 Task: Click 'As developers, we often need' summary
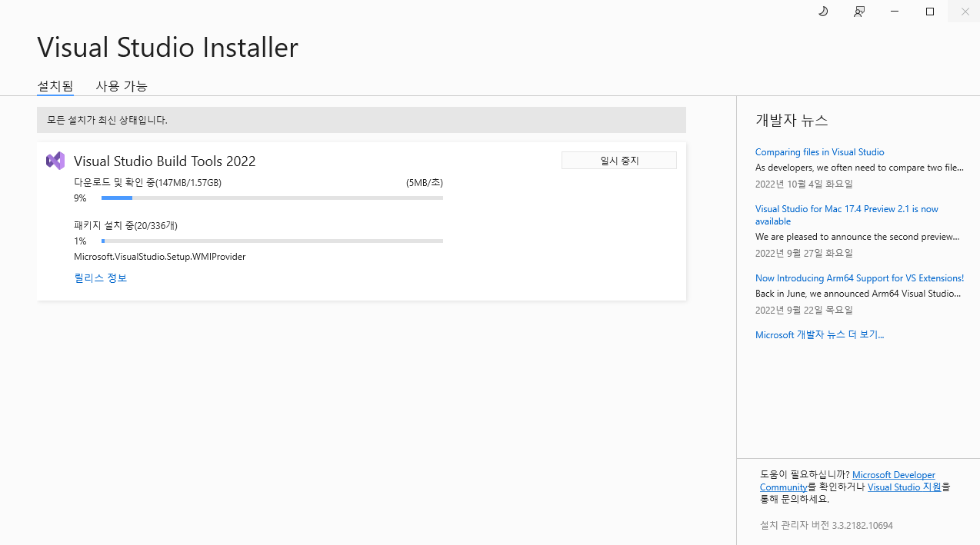(859, 168)
